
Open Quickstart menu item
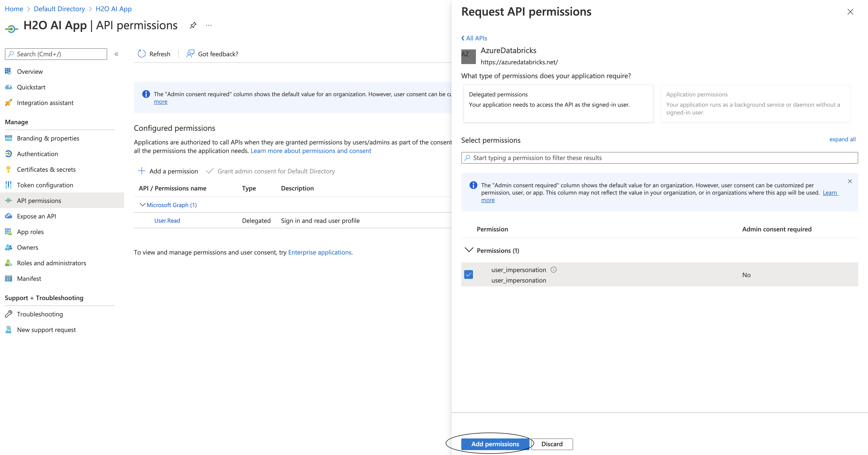click(x=31, y=87)
